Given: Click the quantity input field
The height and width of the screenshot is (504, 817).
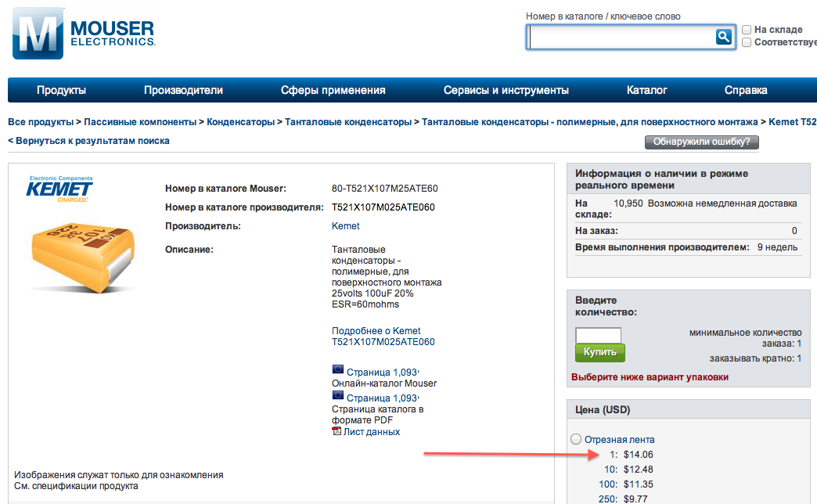Looking at the screenshot, I should [x=598, y=335].
